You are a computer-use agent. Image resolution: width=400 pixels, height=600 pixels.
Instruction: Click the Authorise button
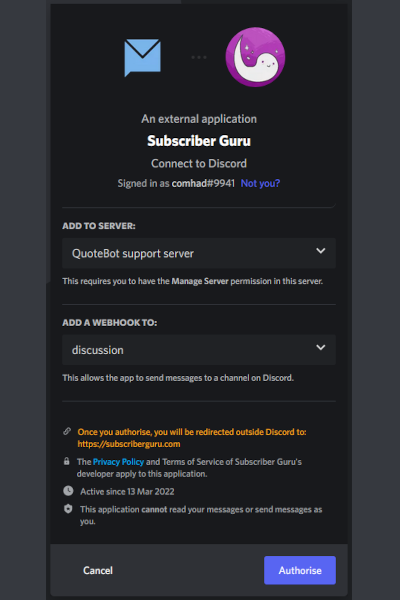coord(300,570)
